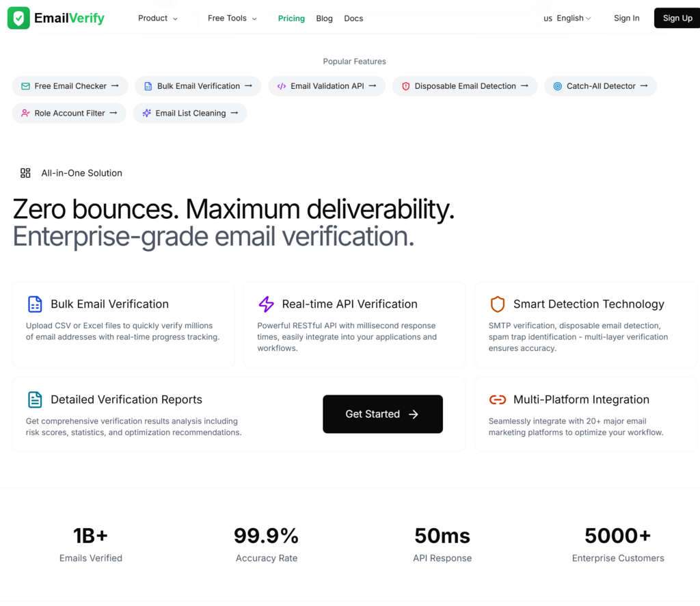
Task: Click the Sign Up button
Action: 677,18
